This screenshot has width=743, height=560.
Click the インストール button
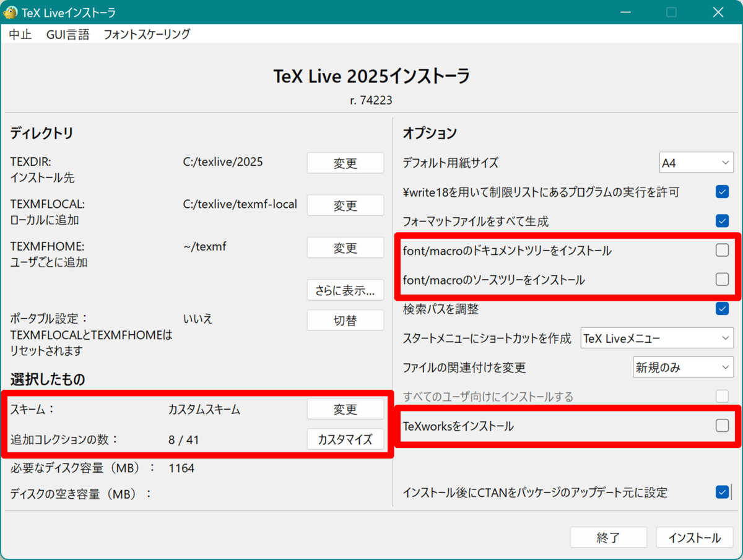point(694,538)
